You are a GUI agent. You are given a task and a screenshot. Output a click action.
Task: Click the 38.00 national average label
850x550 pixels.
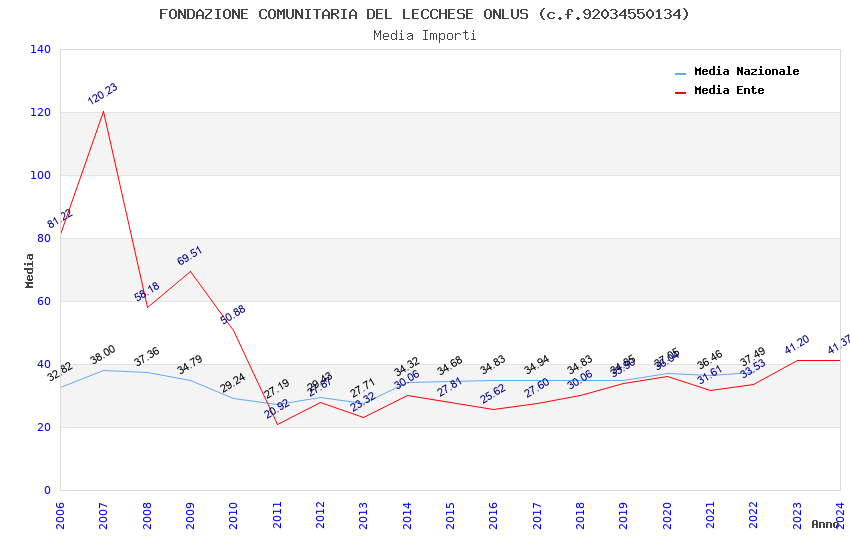tap(102, 355)
